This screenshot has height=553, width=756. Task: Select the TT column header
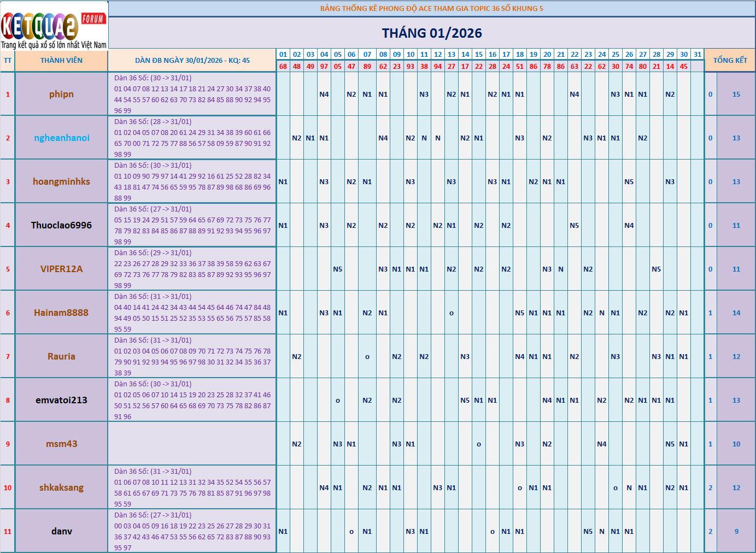click(x=8, y=61)
